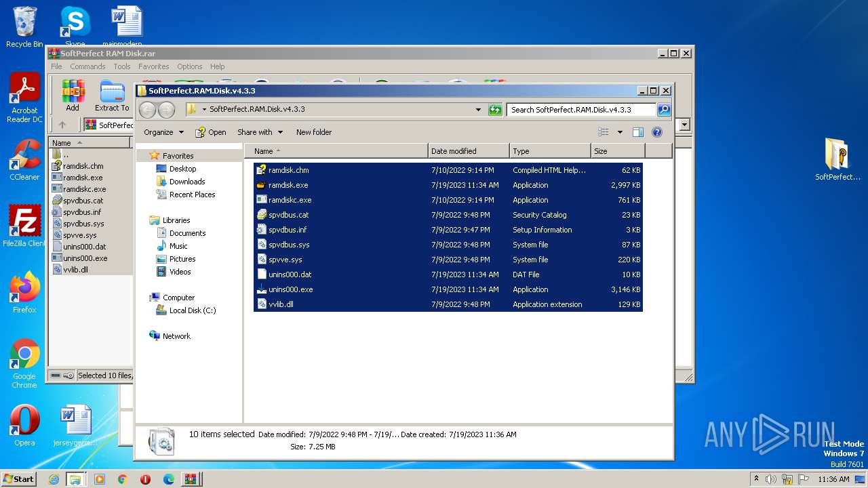Click the media player taskbar icon
Screen dimensions: 868x488
(100, 479)
